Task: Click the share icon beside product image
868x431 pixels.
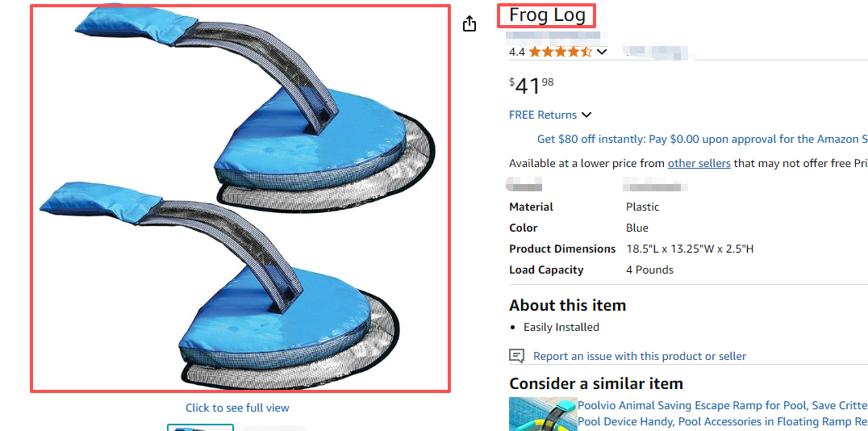Action: (x=469, y=24)
